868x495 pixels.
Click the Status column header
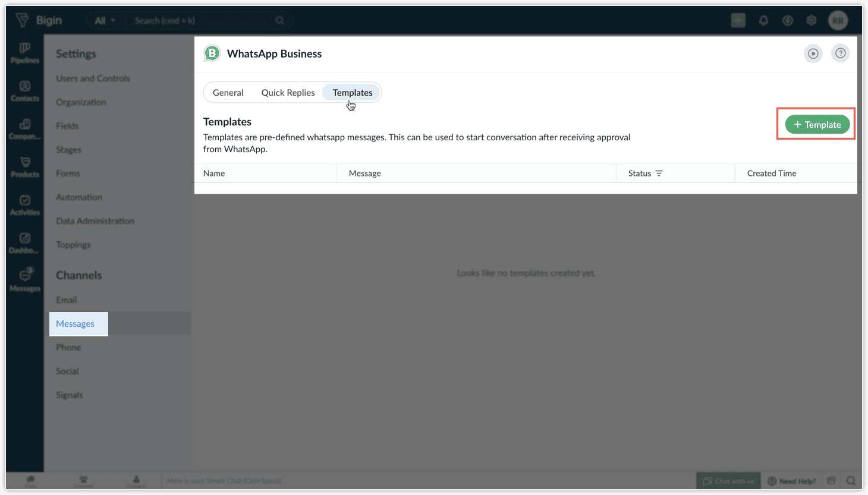[x=640, y=174]
